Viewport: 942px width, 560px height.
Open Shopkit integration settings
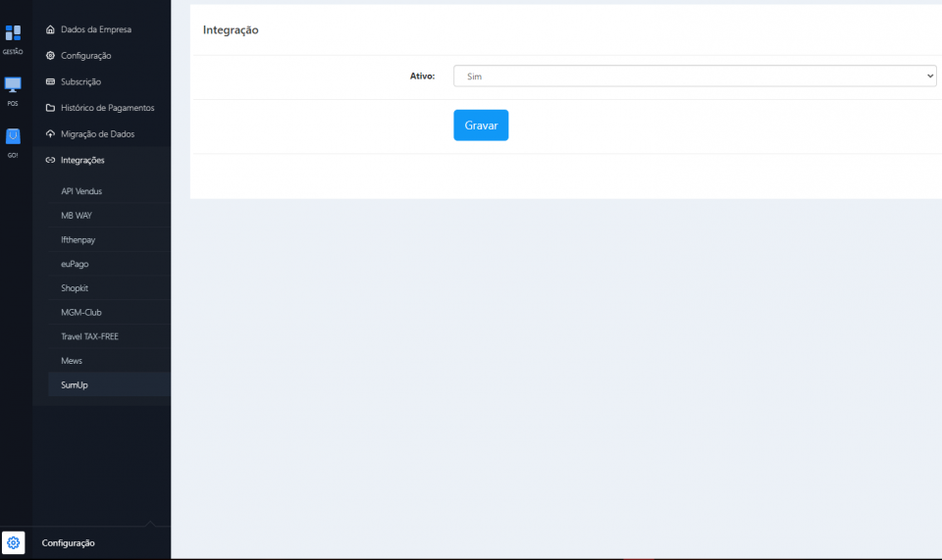(x=75, y=288)
